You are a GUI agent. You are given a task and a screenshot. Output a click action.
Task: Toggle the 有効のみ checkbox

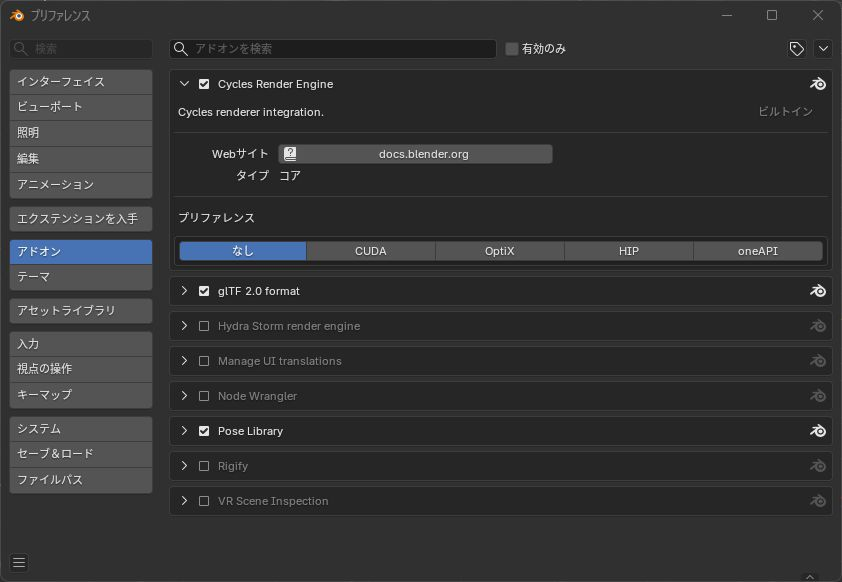(x=512, y=49)
